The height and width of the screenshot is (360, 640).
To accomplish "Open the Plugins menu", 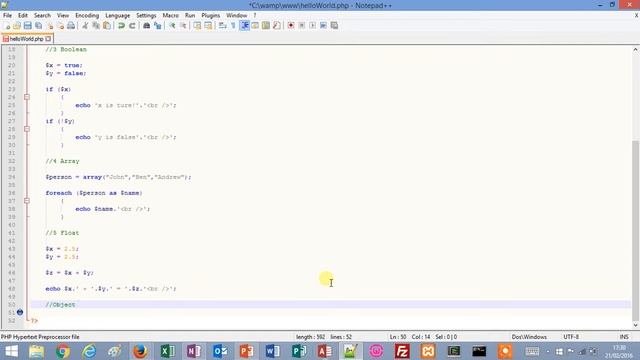I will (x=211, y=16).
